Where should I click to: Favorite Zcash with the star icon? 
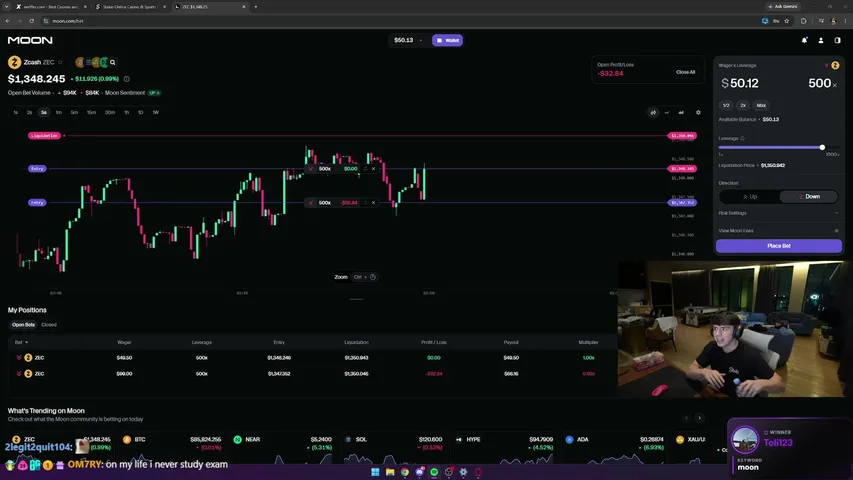(60, 62)
